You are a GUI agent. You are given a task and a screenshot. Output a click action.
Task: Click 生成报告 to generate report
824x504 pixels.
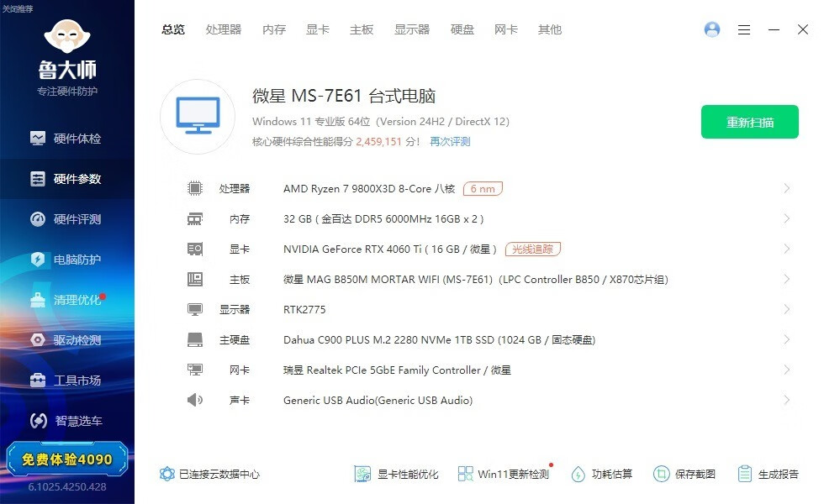click(x=768, y=474)
